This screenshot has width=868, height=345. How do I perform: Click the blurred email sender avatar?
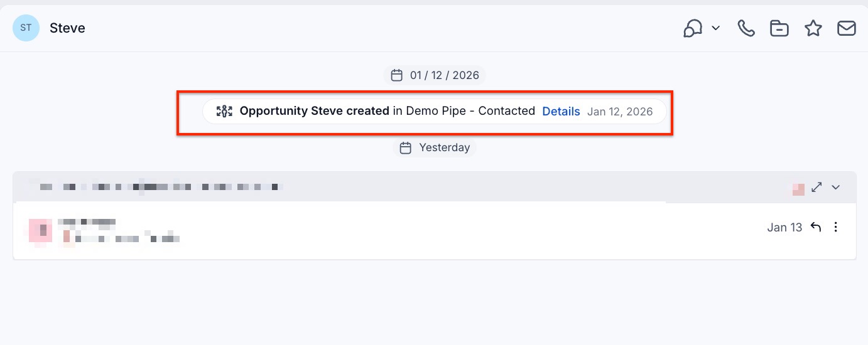click(40, 230)
